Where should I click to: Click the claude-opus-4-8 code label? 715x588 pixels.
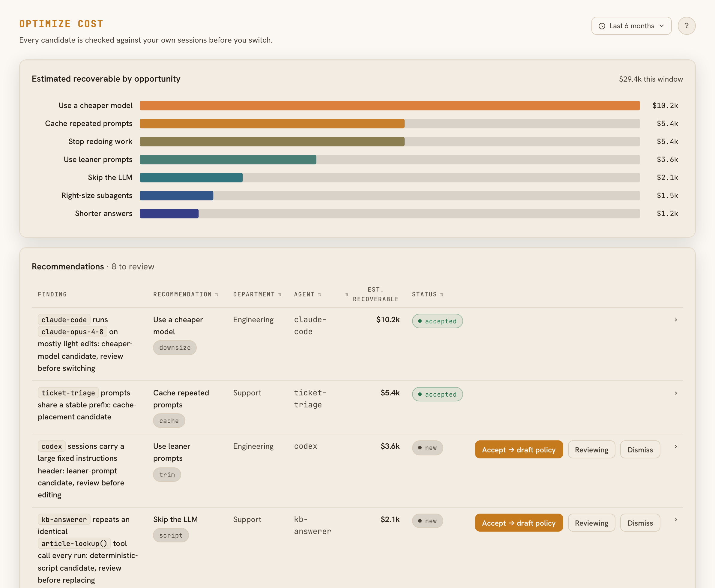click(x=72, y=331)
